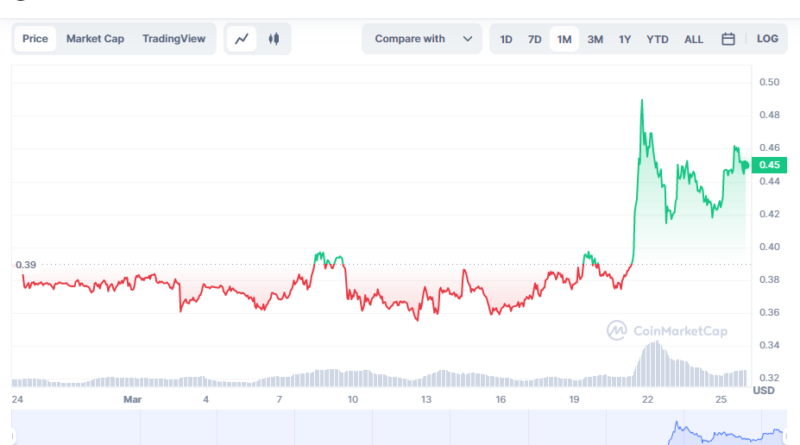Screen dimensions: 800x445
Task: Select the 1M time range
Action: click(564, 39)
